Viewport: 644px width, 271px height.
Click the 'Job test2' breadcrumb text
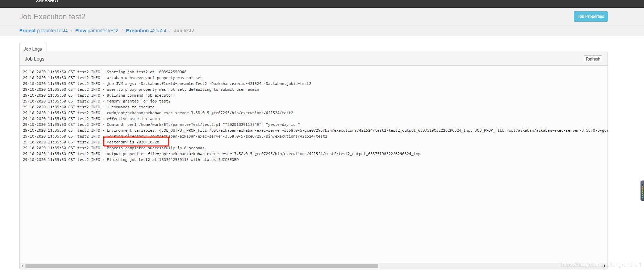click(x=184, y=31)
